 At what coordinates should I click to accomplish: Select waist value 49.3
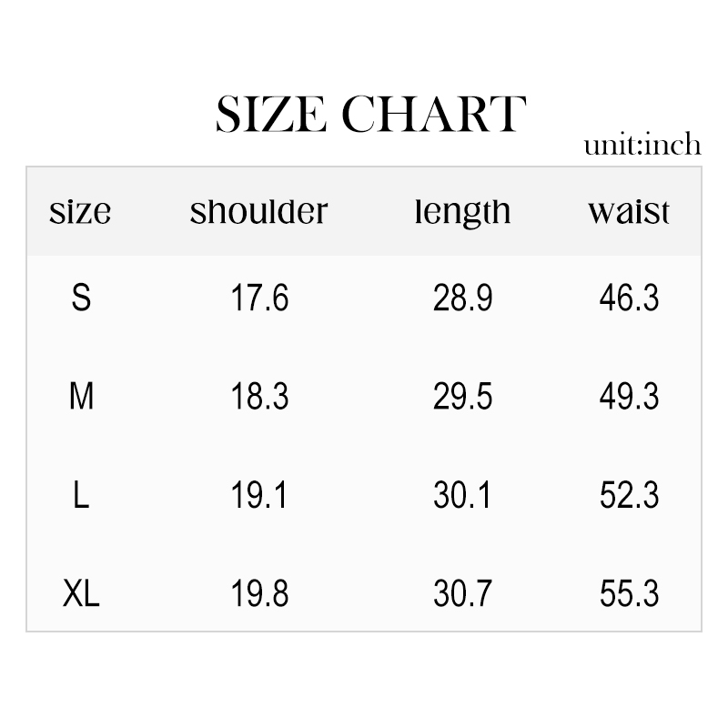629,397
